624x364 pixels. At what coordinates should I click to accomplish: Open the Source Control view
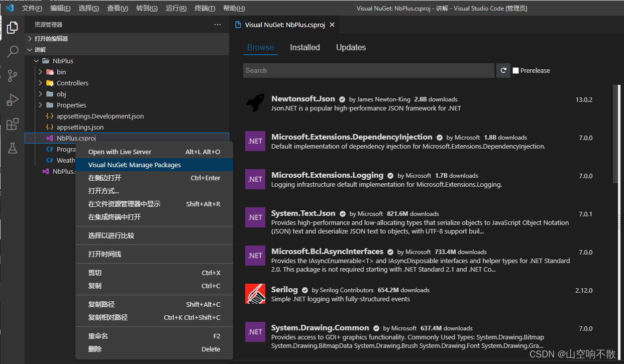click(13, 76)
